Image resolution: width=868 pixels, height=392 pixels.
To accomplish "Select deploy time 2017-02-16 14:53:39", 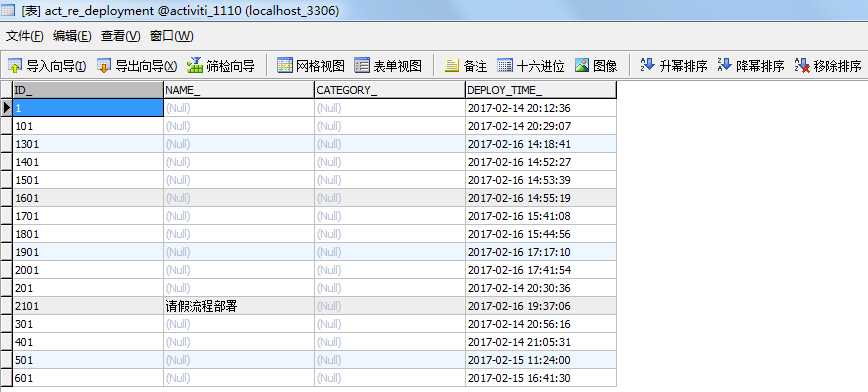I will pos(541,180).
